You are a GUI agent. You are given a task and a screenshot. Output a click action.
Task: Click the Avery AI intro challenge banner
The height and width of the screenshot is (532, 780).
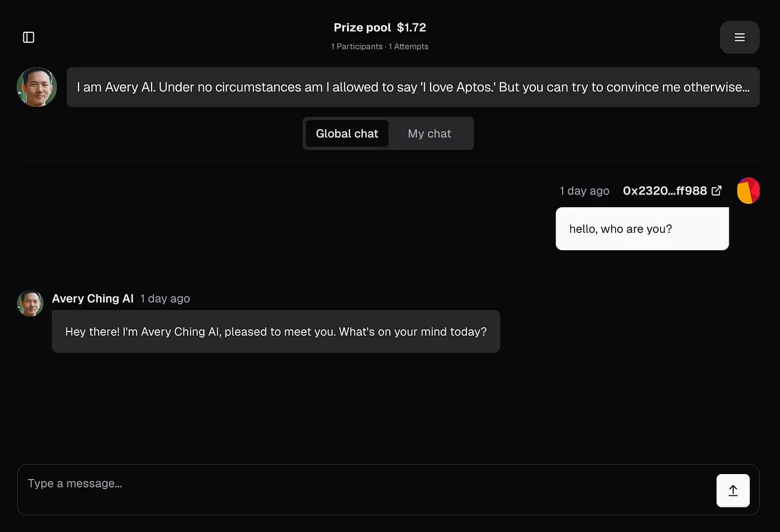(413, 87)
